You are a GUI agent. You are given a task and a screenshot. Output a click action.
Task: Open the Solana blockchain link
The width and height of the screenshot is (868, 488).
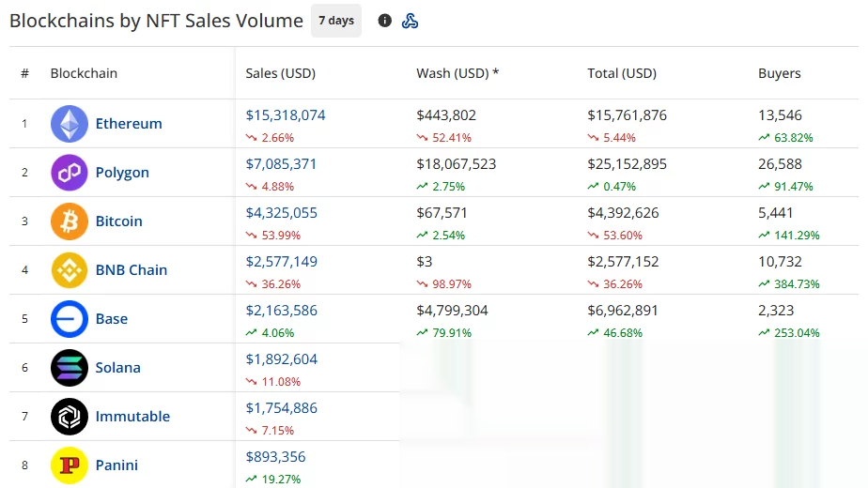(x=118, y=367)
